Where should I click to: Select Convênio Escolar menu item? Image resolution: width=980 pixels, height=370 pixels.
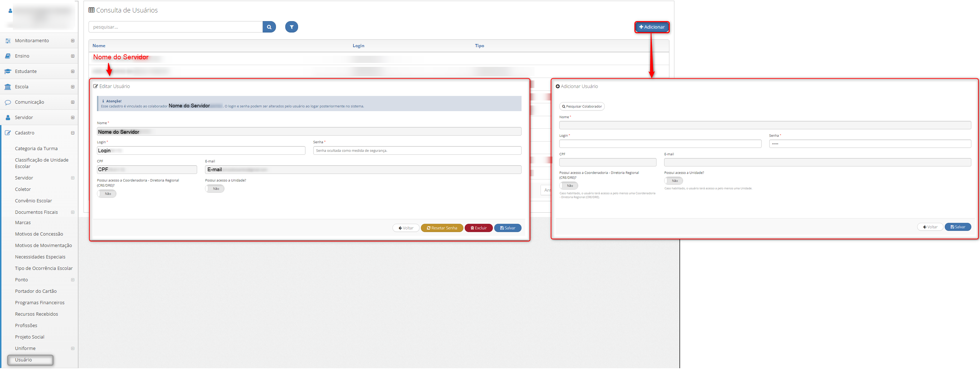pyautogui.click(x=34, y=201)
